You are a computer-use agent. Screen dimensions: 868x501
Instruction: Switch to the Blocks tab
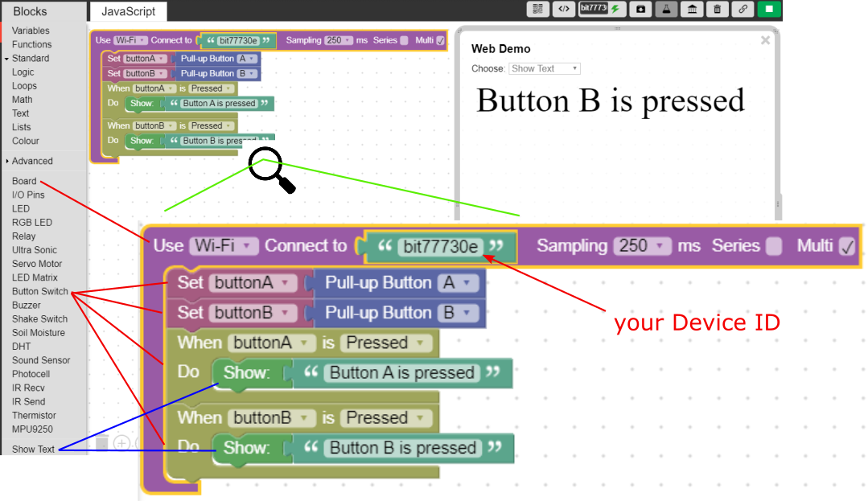click(30, 11)
